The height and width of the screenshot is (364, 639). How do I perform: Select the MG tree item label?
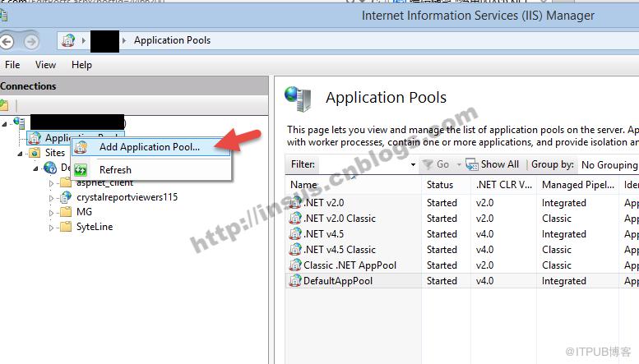pos(85,212)
